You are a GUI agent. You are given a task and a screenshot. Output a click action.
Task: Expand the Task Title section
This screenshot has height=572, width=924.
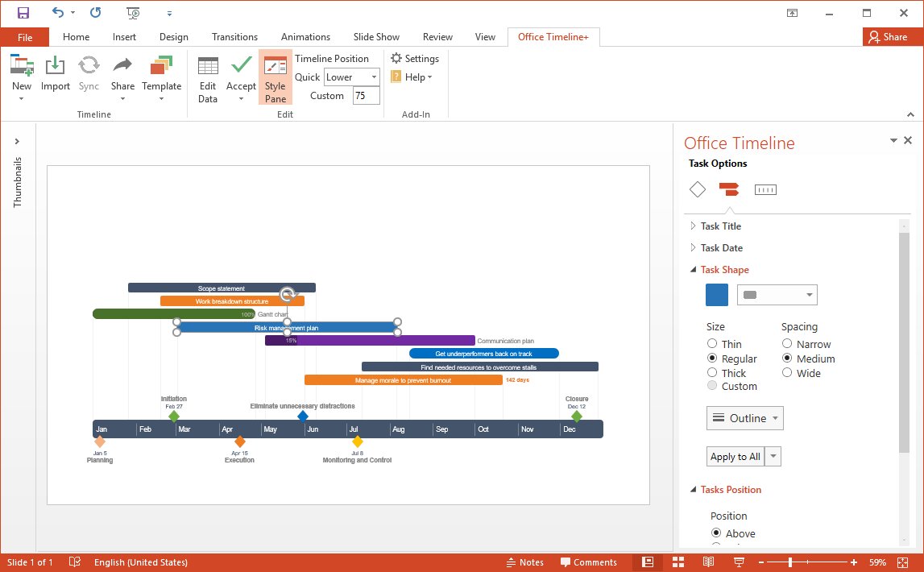pyautogui.click(x=720, y=226)
